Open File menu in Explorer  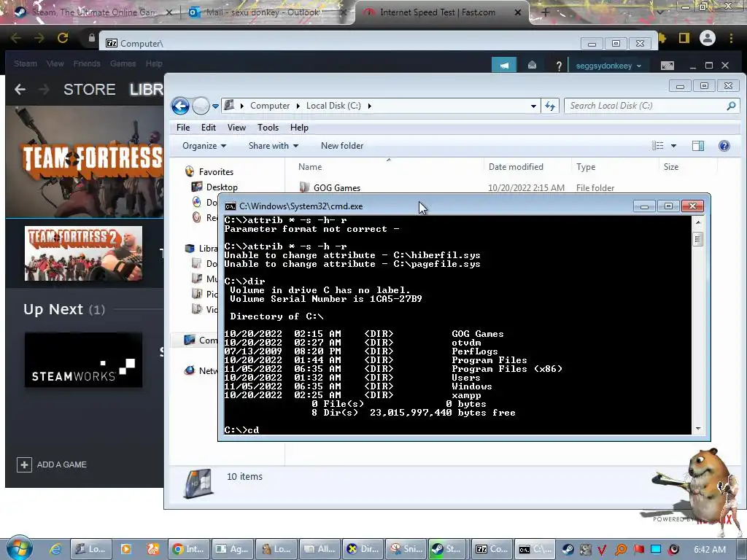(183, 127)
